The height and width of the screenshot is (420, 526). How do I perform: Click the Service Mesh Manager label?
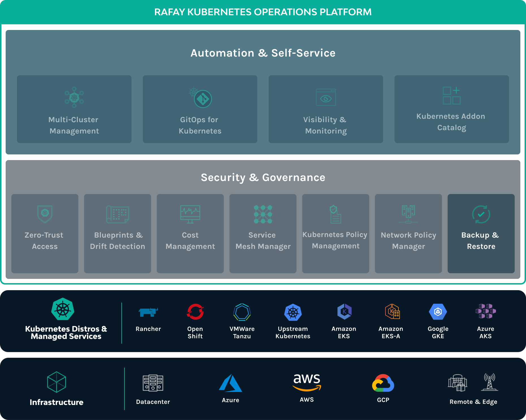click(x=263, y=241)
